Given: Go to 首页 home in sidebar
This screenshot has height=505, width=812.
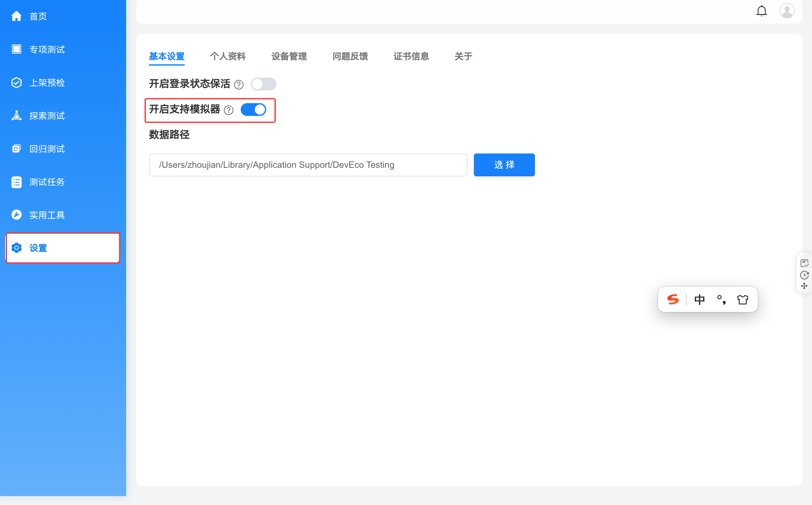Looking at the screenshot, I should (37, 16).
